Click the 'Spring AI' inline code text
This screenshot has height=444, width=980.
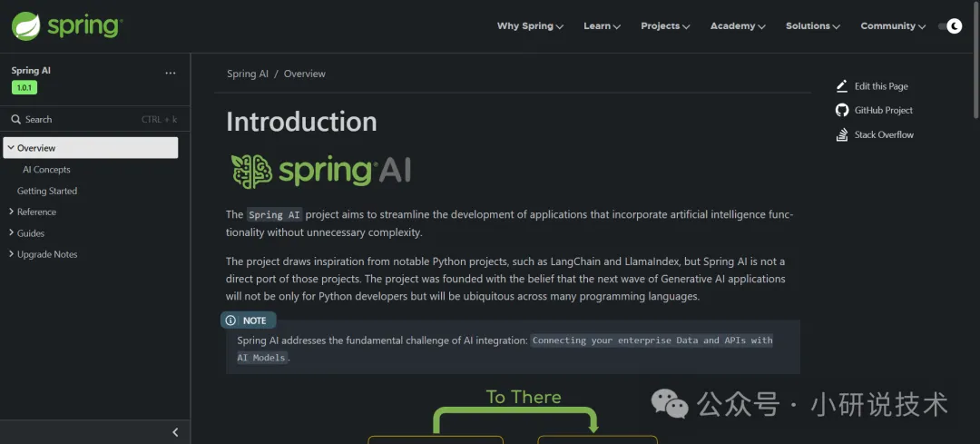pos(274,214)
